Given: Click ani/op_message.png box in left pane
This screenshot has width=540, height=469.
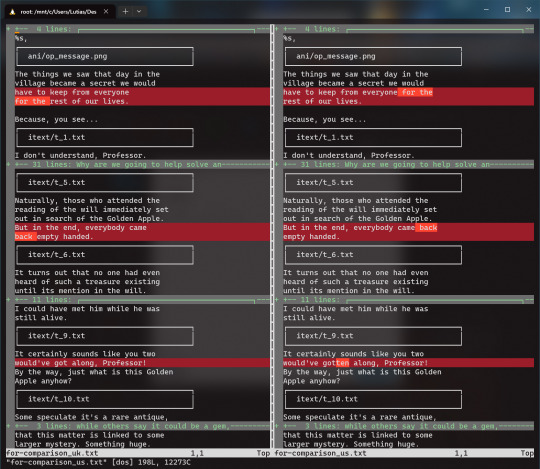Looking at the screenshot, I should click(x=105, y=56).
